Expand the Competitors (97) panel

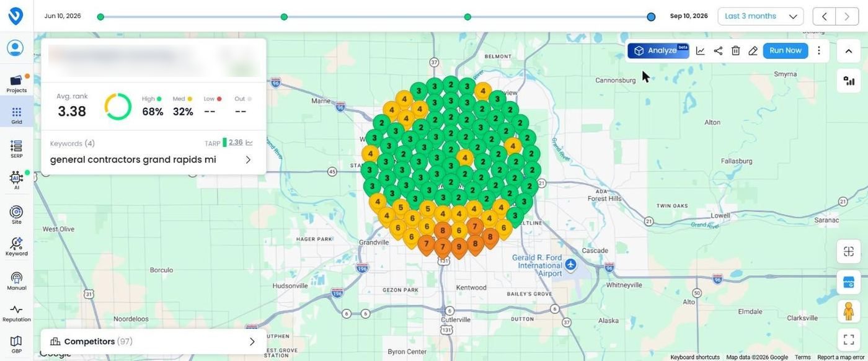(x=154, y=342)
